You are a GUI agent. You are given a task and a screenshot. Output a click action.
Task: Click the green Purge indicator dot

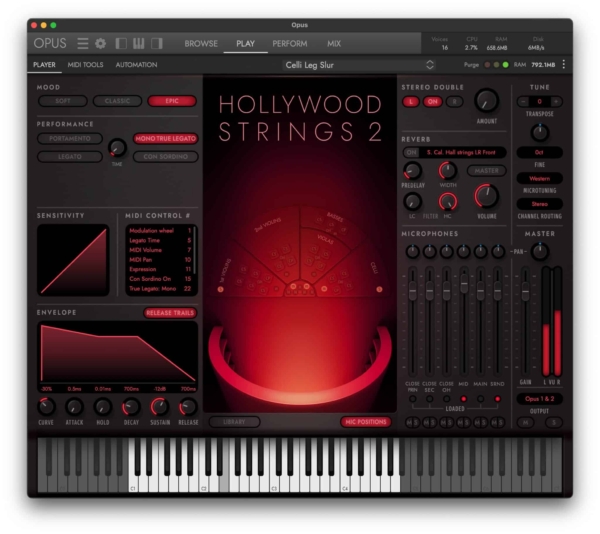[505, 65]
